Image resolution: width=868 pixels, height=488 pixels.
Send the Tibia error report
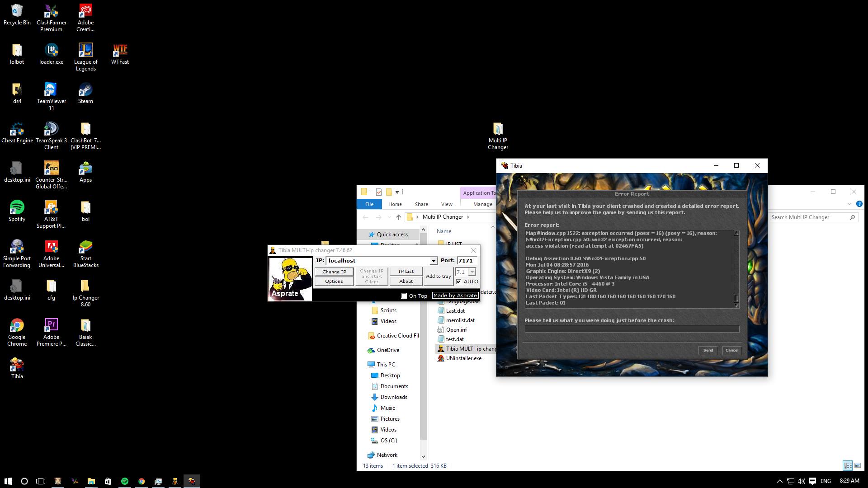point(708,350)
